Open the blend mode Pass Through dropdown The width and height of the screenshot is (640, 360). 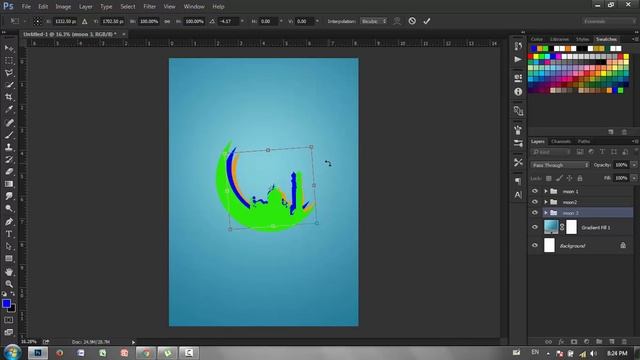pyautogui.click(x=560, y=165)
